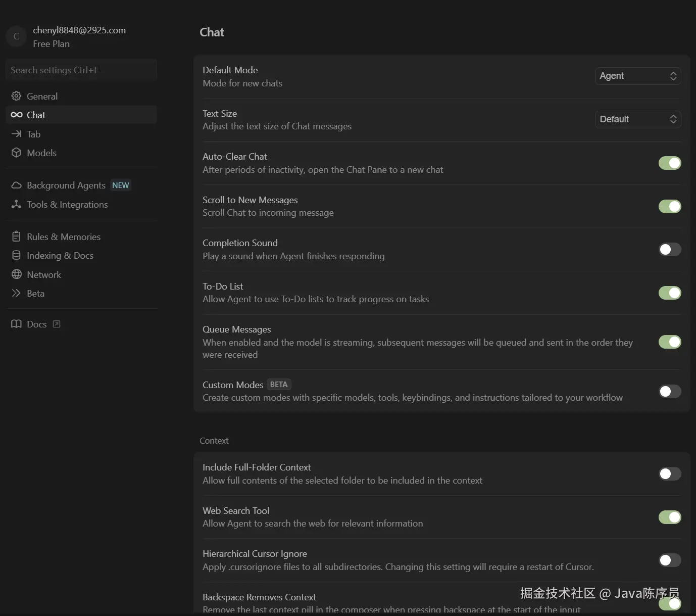Disable the Auto-Clear Chat toggle
Image resolution: width=696 pixels, height=616 pixels.
click(x=670, y=163)
